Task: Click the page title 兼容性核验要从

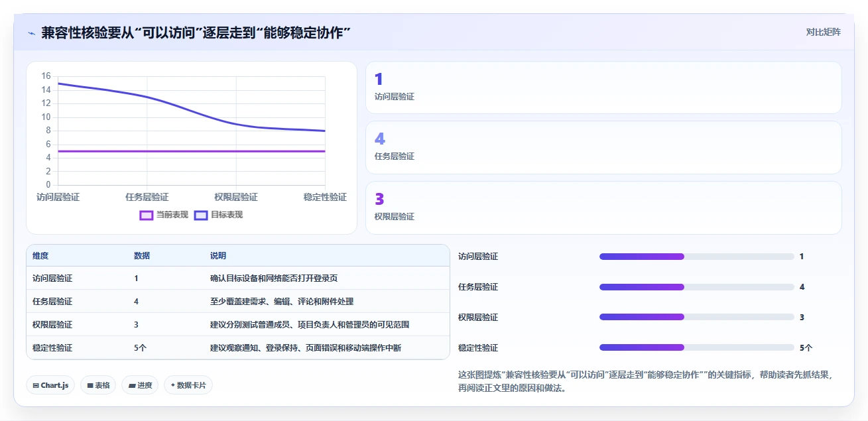Action: tap(196, 32)
